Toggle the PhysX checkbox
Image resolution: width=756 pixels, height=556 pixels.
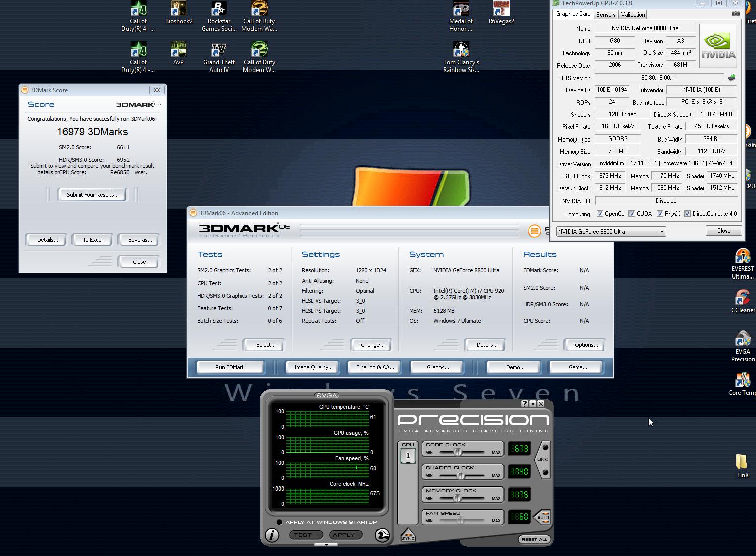pyautogui.click(x=660, y=214)
